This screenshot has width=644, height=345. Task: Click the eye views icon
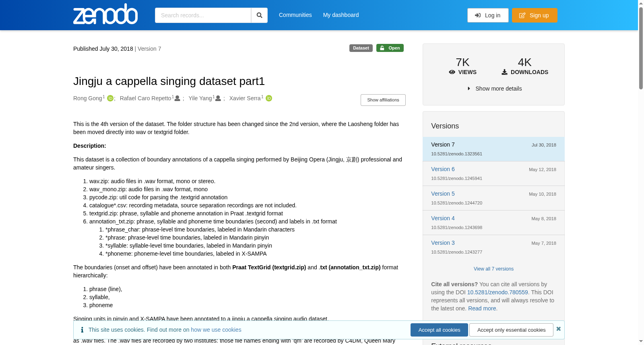click(x=452, y=72)
